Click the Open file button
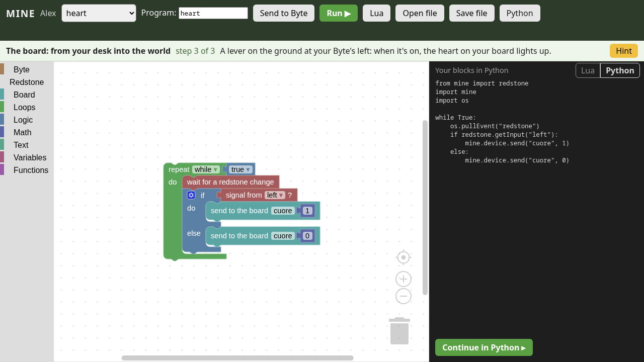This screenshot has height=362, width=644. point(420,13)
